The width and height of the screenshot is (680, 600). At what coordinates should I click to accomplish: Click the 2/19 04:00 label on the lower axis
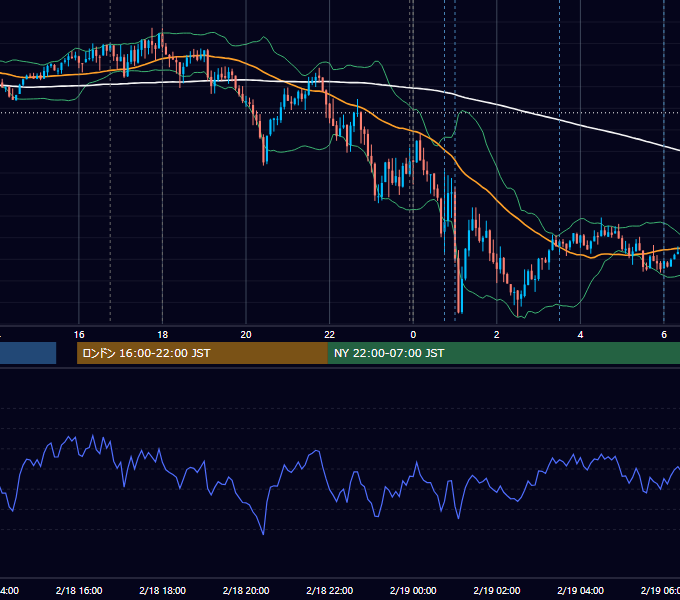[580, 590]
